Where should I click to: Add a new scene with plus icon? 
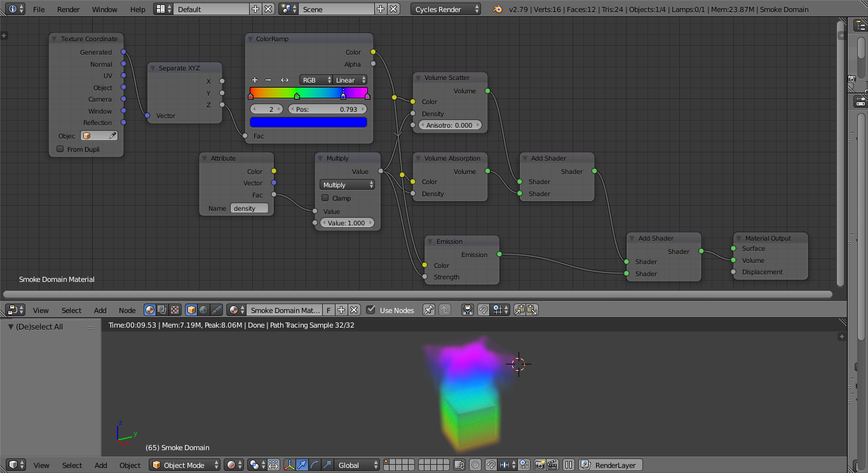(x=381, y=9)
